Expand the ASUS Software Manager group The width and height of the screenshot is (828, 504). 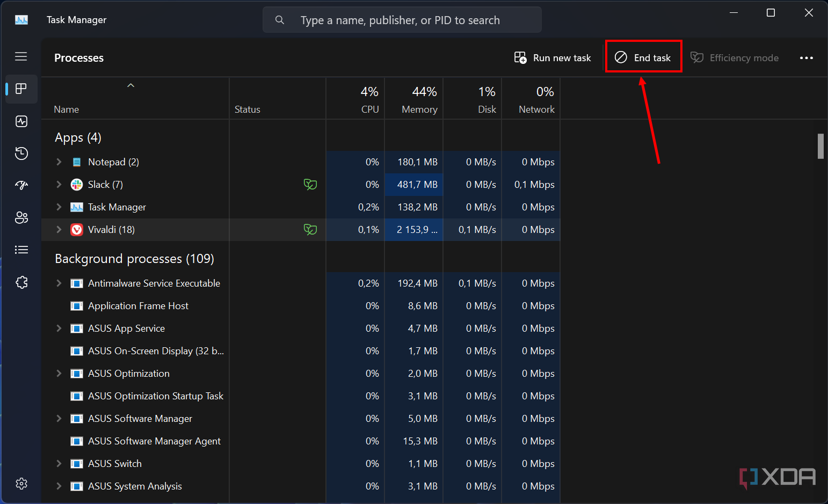pyautogui.click(x=59, y=419)
